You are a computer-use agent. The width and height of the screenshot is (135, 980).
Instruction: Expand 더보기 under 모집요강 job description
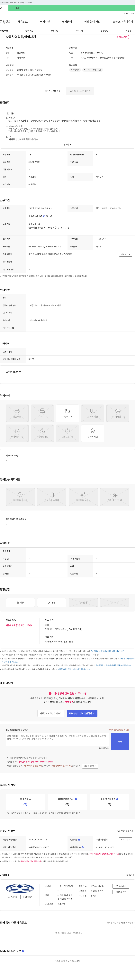67,145
